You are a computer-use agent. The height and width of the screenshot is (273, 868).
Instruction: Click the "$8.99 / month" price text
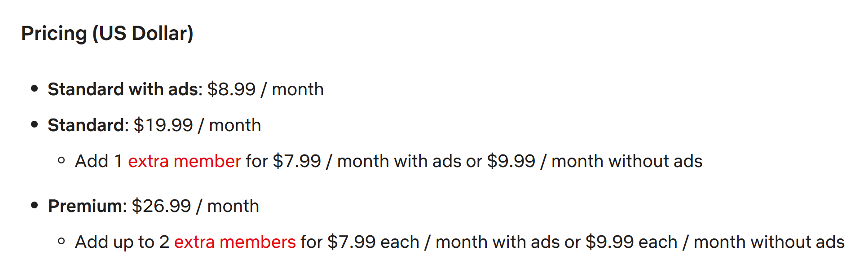click(x=265, y=89)
